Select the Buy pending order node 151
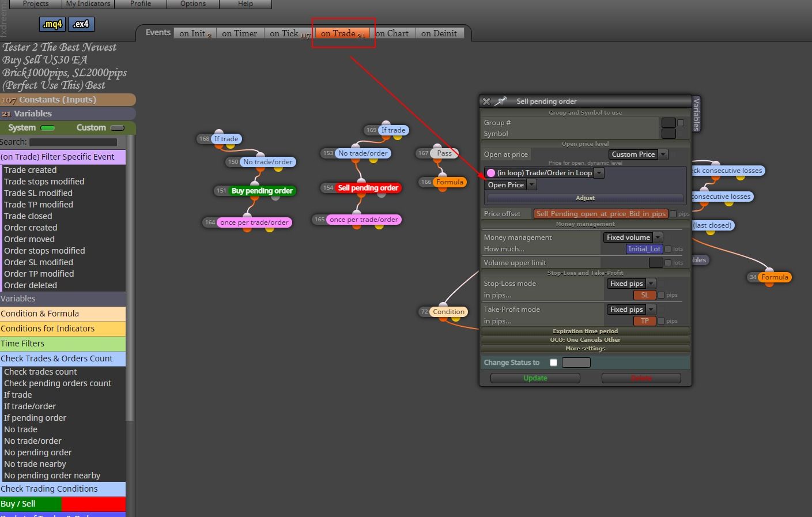 pos(262,191)
